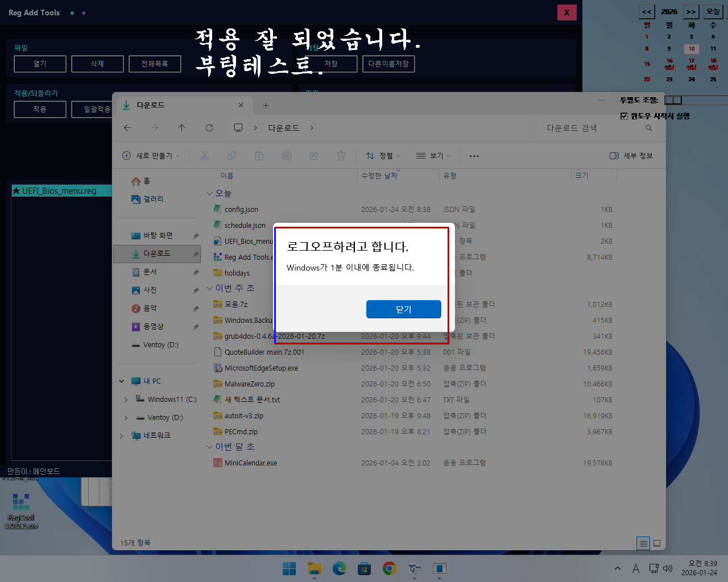This screenshot has width=728, height=582.
Task: Click the Cut scissors icon
Action: [x=205, y=156]
